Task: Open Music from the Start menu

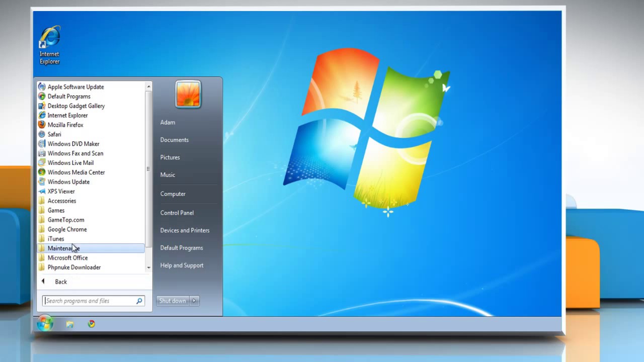Action: tap(168, 175)
